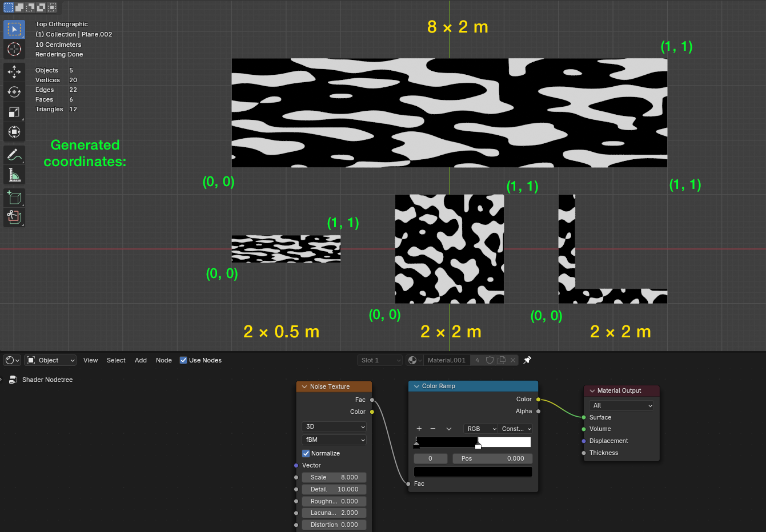Set selection mode to Extend

pos(19,7)
